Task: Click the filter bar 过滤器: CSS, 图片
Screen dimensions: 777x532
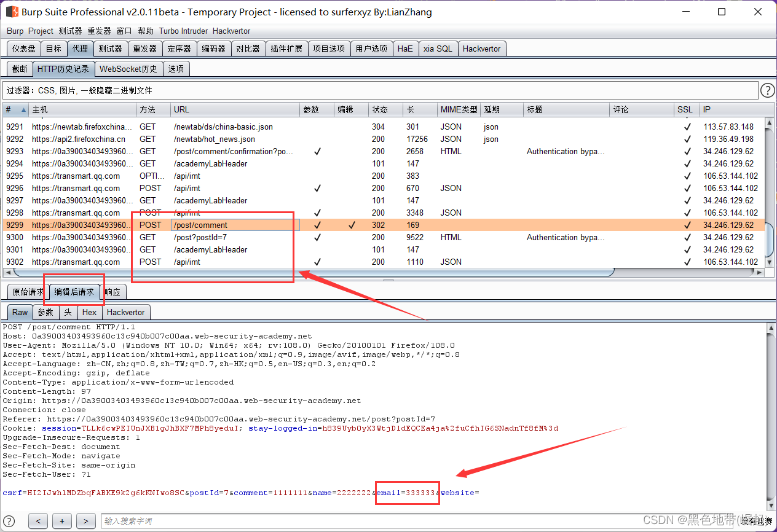Action: pyautogui.click(x=381, y=90)
